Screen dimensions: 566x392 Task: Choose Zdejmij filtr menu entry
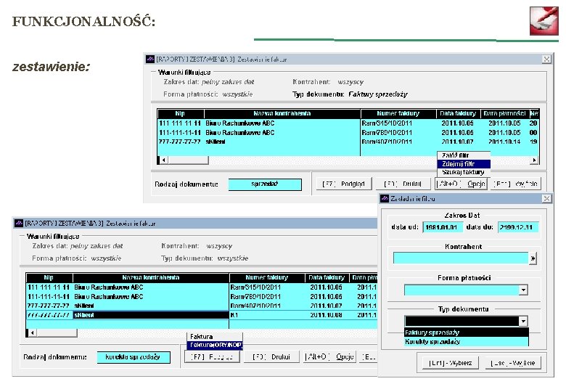coord(464,164)
